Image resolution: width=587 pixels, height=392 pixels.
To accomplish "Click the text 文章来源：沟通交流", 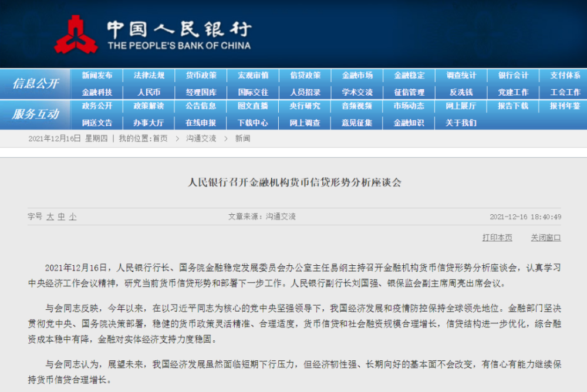I will pos(262,217).
